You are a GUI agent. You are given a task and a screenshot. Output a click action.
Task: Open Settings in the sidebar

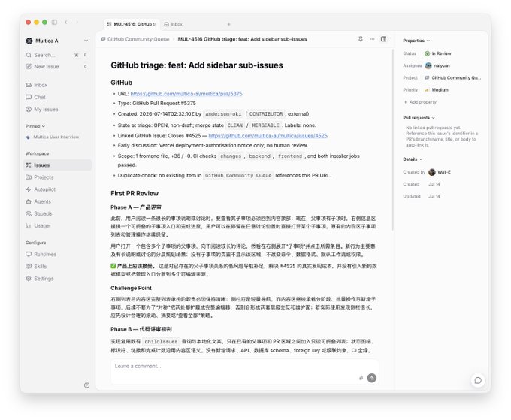click(57, 279)
